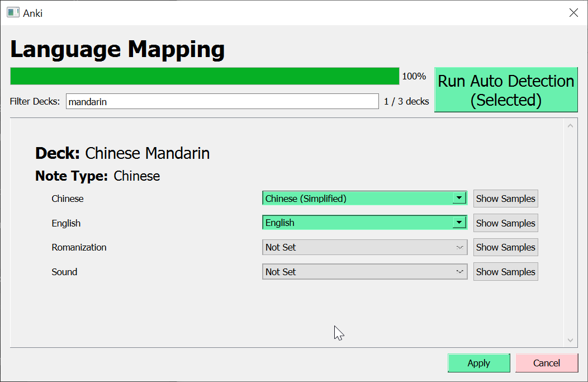Apply the language mapping changes
The width and height of the screenshot is (588, 382).
pos(478,363)
